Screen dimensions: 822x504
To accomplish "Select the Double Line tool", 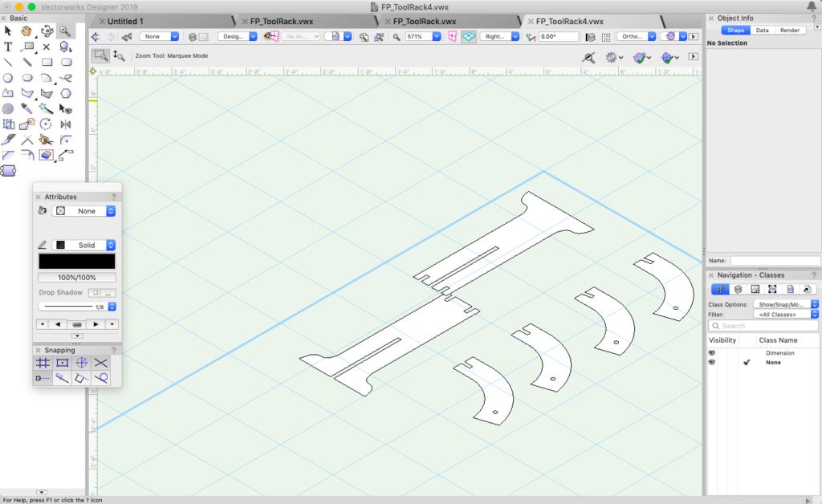I will pos(27,63).
